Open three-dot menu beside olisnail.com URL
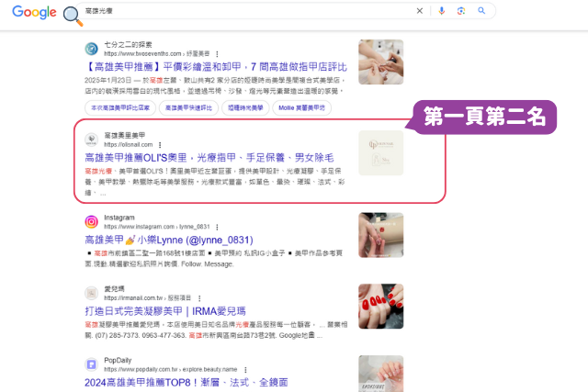This screenshot has height=392, width=588. 160,145
